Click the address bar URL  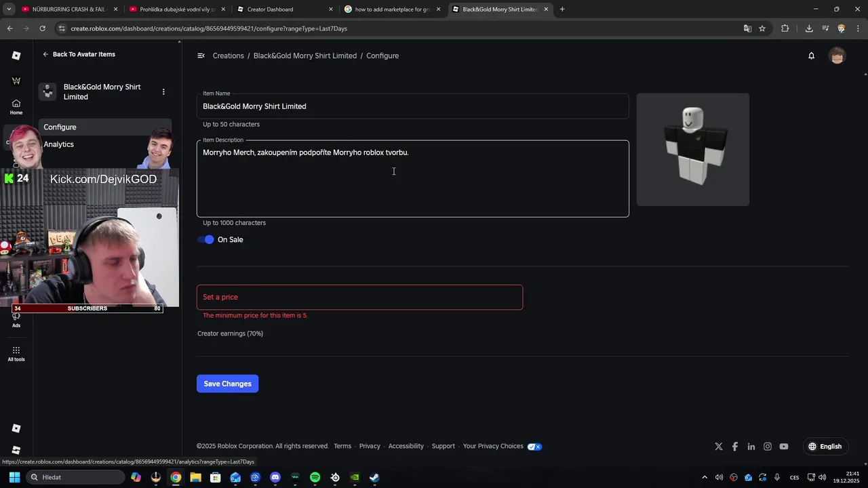pos(209,28)
